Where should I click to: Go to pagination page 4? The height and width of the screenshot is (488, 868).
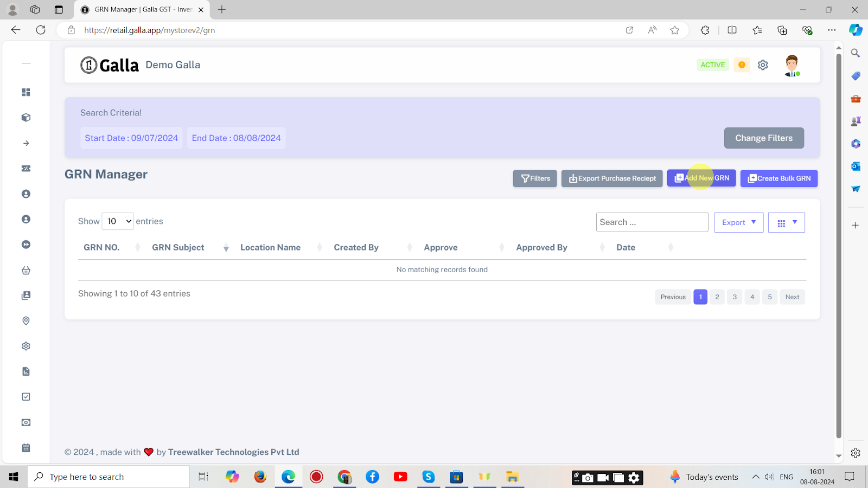pyautogui.click(x=752, y=297)
